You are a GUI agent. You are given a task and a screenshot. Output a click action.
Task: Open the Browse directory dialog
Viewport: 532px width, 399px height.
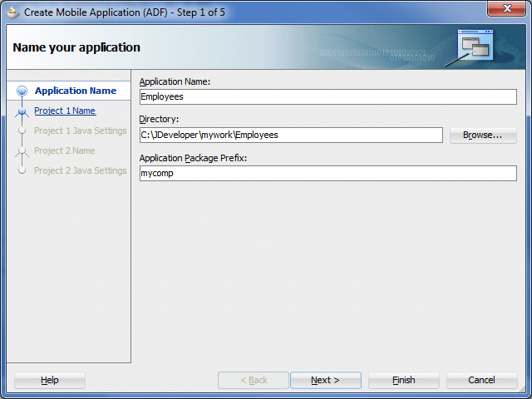(483, 135)
